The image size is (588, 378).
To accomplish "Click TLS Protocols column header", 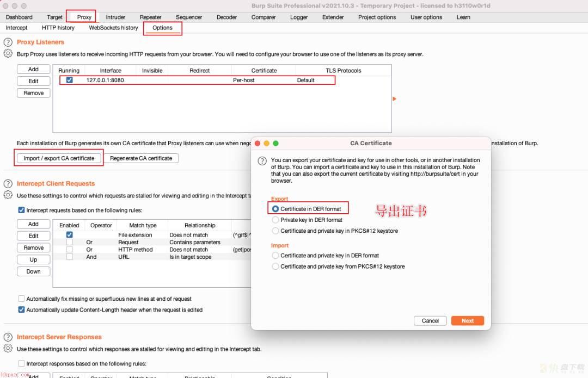I will (x=343, y=70).
